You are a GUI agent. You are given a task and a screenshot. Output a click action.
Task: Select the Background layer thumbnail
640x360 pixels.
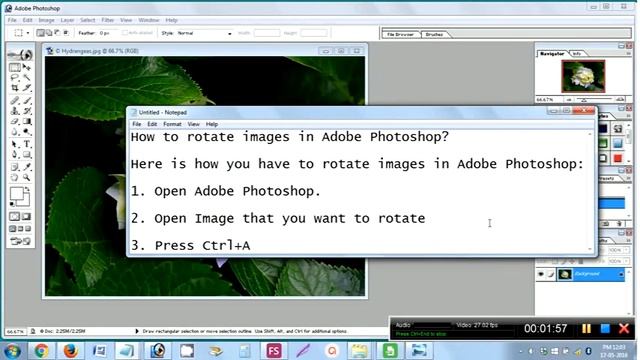point(565,274)
